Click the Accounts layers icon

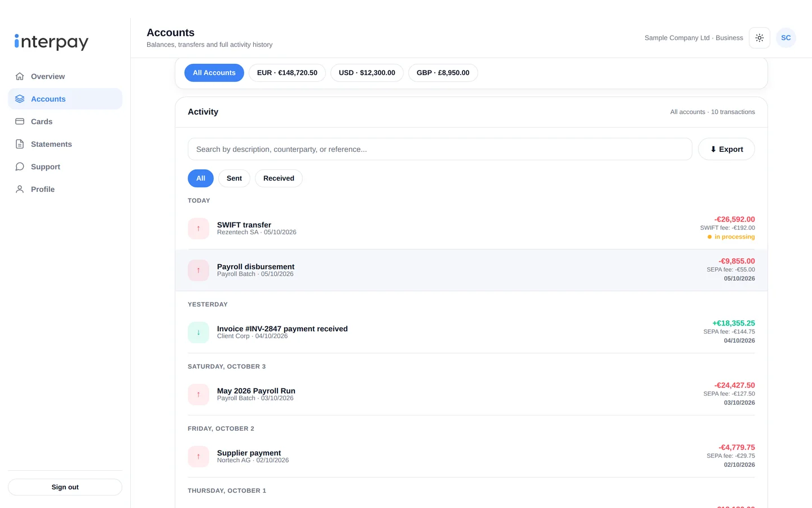(20, 99)
